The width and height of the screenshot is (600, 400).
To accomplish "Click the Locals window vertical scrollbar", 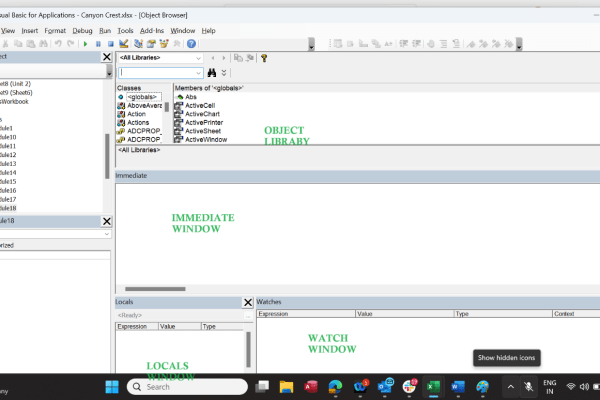I will [x=248, y=349].
